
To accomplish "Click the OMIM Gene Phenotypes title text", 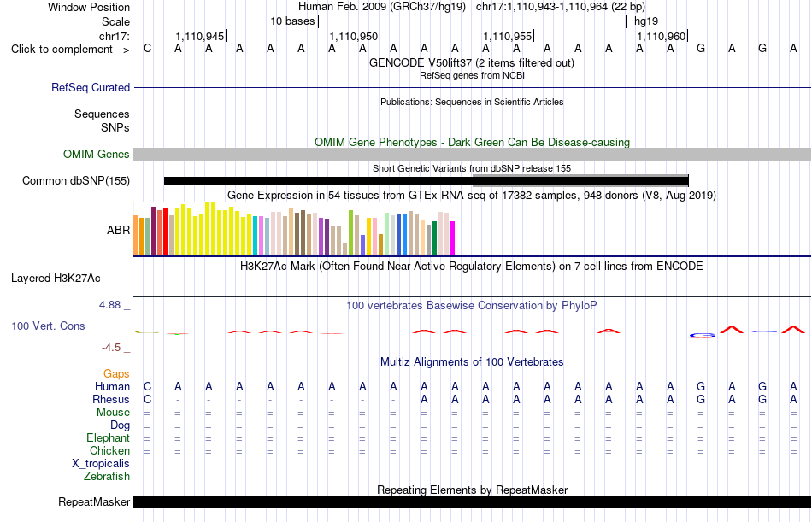I will [472, 142].
